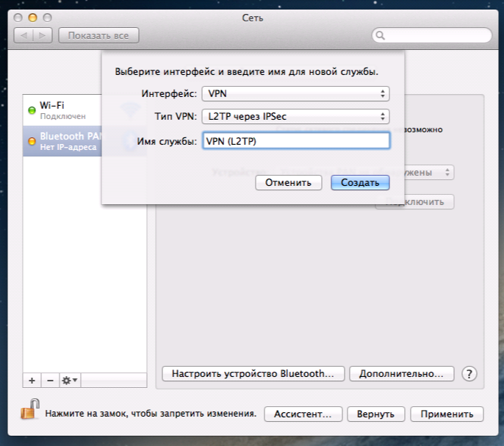Open Настроить устройство Bluetooth settings

[x=253, y=373]
